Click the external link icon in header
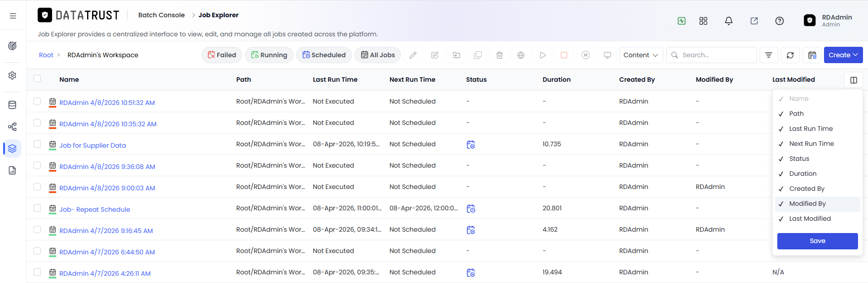 [x=754, y=21]
